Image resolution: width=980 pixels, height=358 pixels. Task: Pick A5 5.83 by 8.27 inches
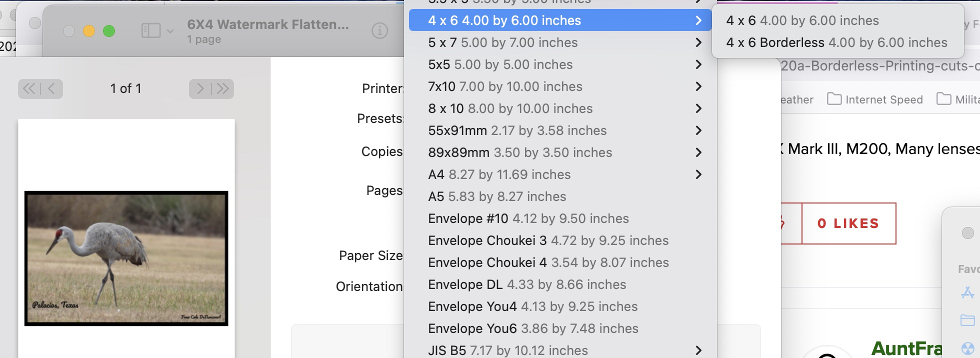point(497,196)
